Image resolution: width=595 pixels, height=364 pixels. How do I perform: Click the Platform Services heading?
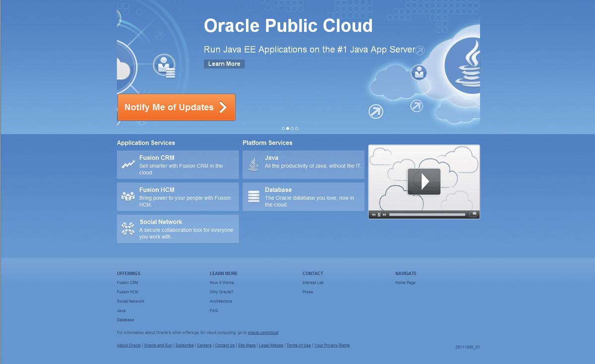tap(267, 143)
